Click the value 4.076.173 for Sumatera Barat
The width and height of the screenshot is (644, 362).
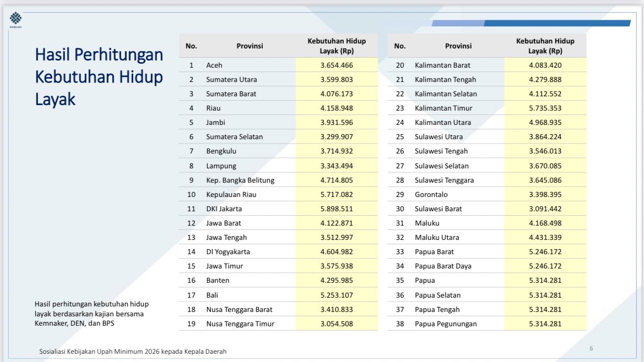[x=337, y=94]
